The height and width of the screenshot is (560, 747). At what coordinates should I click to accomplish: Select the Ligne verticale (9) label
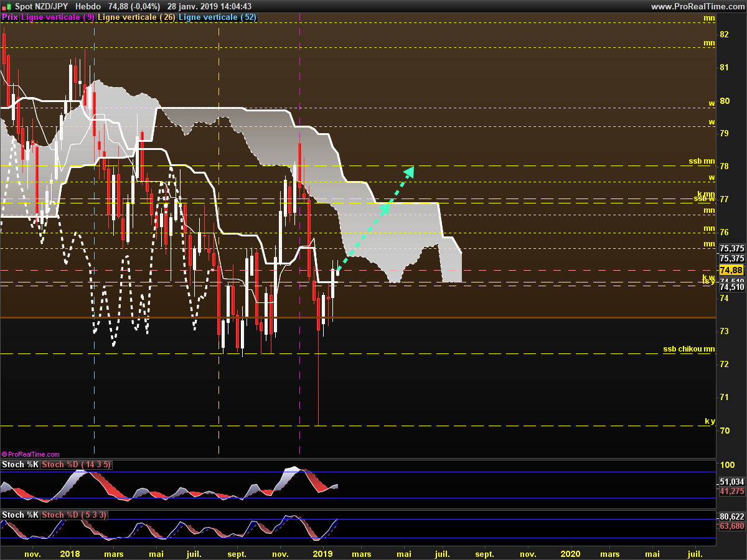[58, 17]
